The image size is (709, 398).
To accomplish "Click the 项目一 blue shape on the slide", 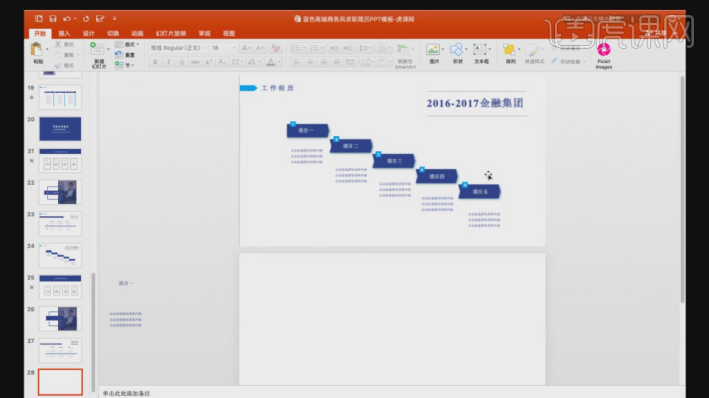I will pyautogui.click(x=307, y=130).
